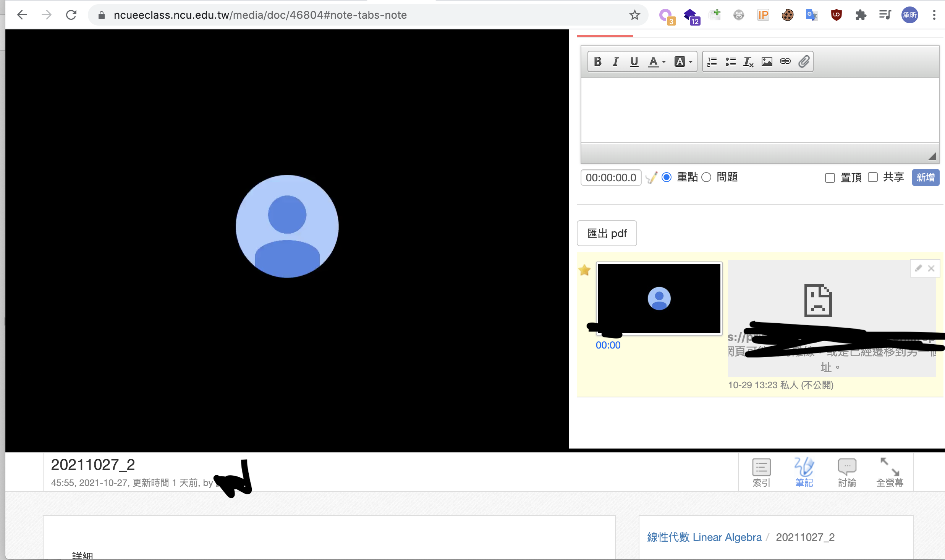Image resolution: width=945 pixels, height=560 pixels.
Task: Click the pencil icon beside the timestamp
Action: [x=651, y=178]
